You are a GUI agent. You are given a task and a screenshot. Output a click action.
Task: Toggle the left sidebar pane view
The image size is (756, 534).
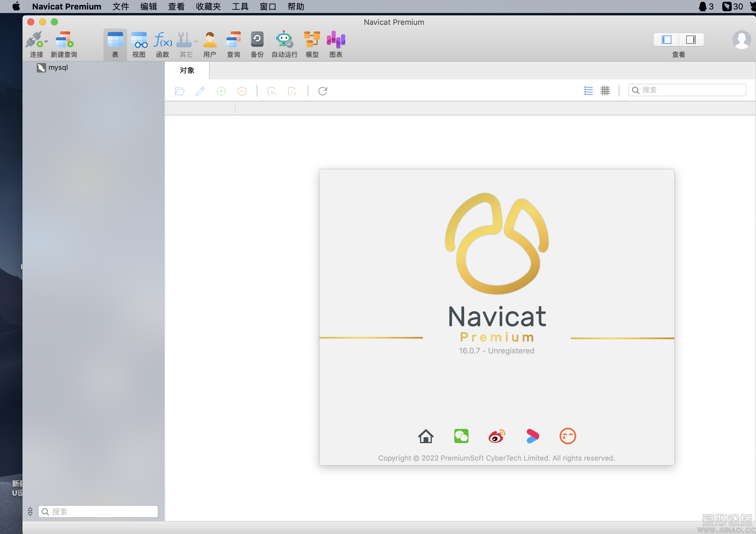point(666,40)
